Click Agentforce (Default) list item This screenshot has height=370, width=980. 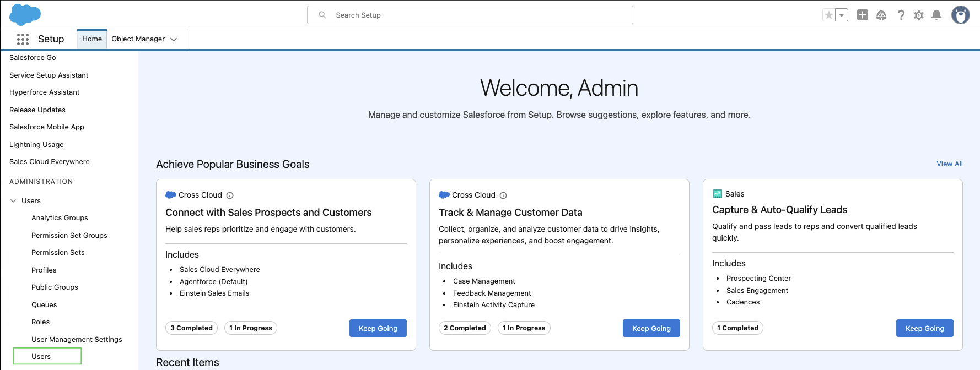pos(213,282)
